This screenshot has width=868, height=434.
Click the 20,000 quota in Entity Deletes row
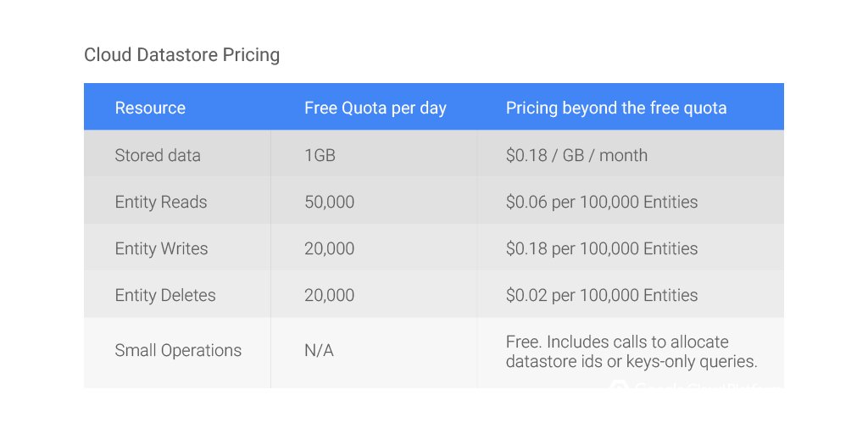(329, 295)
